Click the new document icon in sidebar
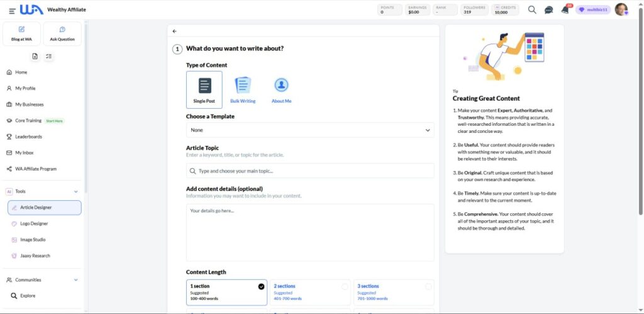Image resolution: width=644 pixels, height=314 pixels. click(35, 56)
